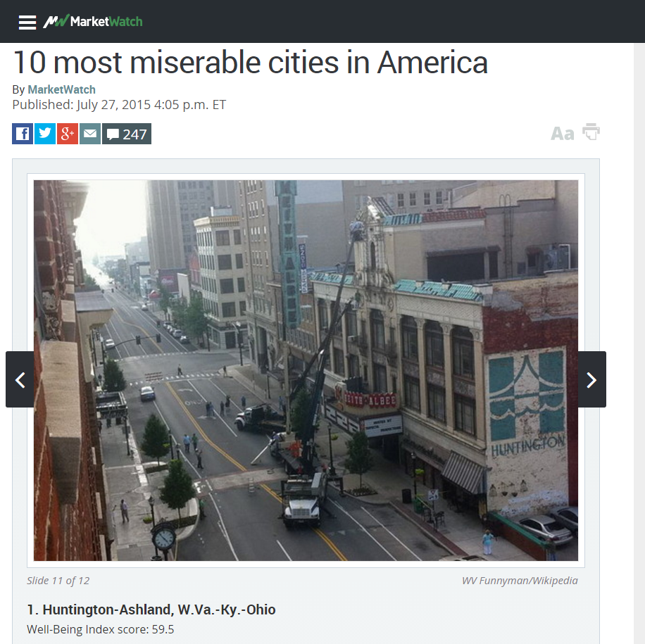Viewport: 645px width, 644px height.
Task: Tweet this article via the Twitter icon
Action: (45, 134)
